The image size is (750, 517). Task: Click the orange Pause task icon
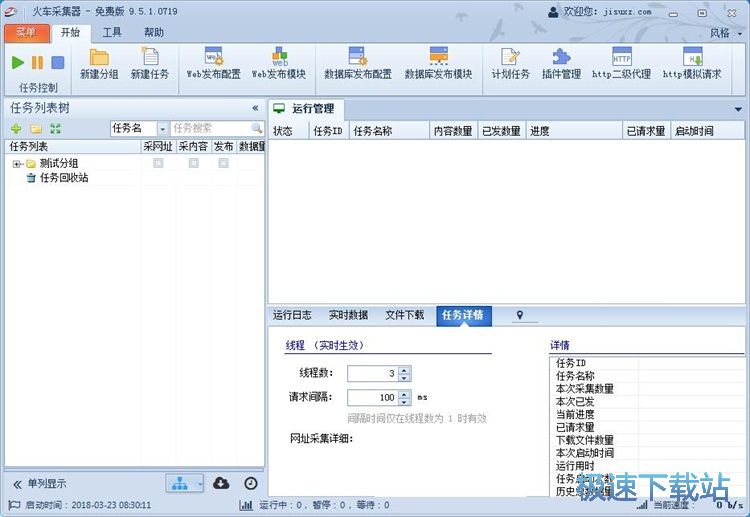38,62
